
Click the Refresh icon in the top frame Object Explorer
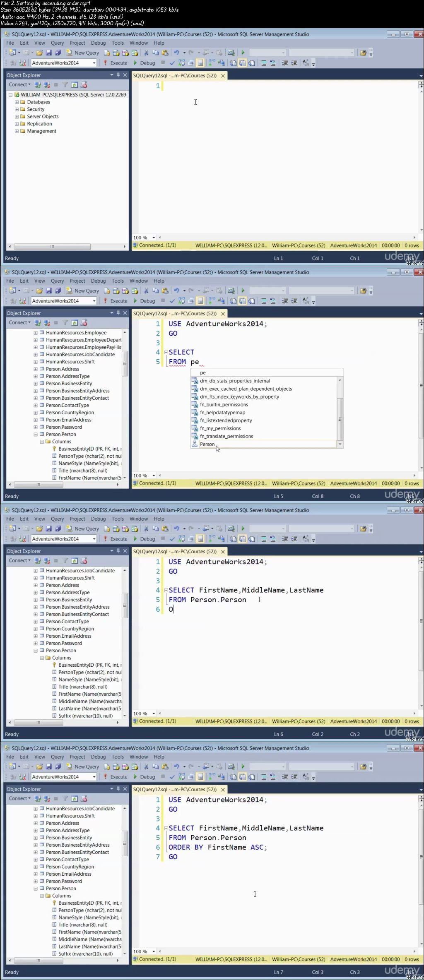point(75,85)
